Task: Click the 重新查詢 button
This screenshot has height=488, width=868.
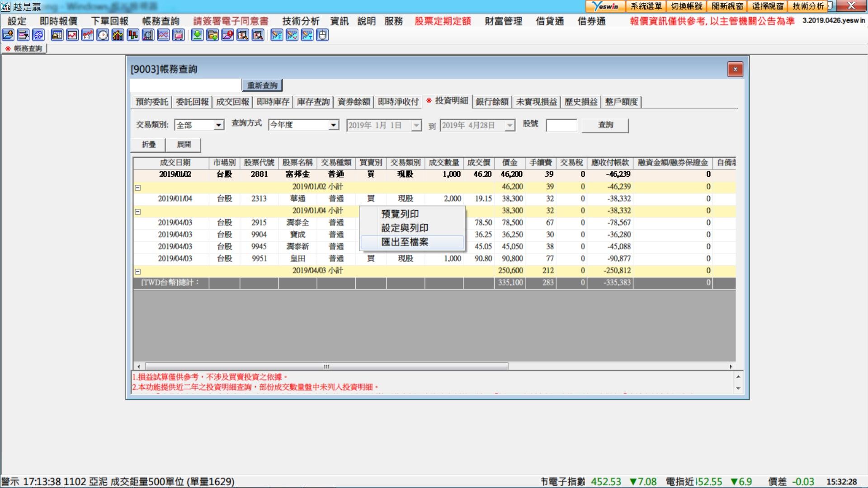Action: [x=262, y=85]
